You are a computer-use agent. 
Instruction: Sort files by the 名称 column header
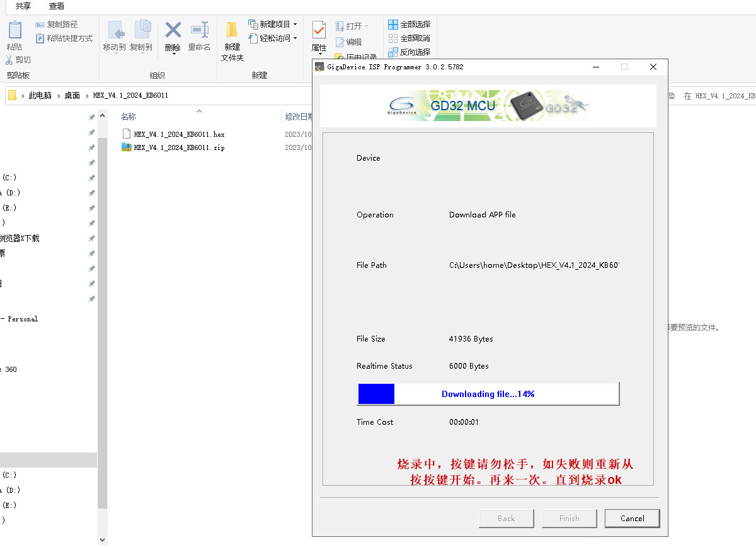[x=129, y=117]
